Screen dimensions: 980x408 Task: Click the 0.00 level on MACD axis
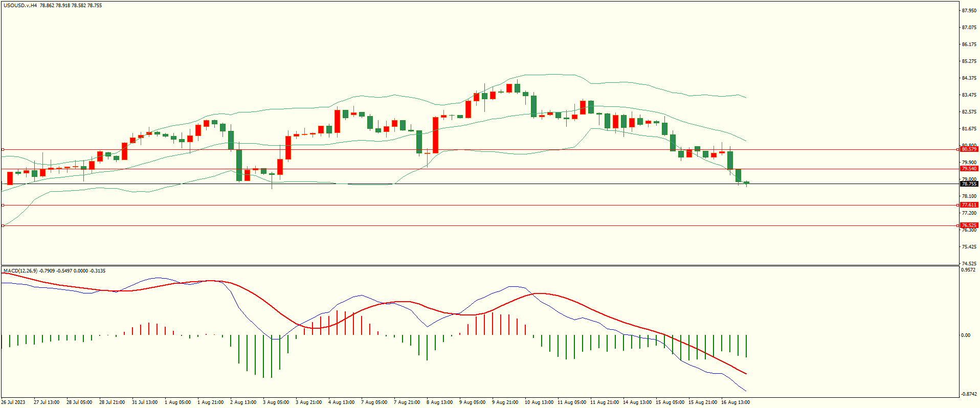pyautogui.click(x=966, y=335)
